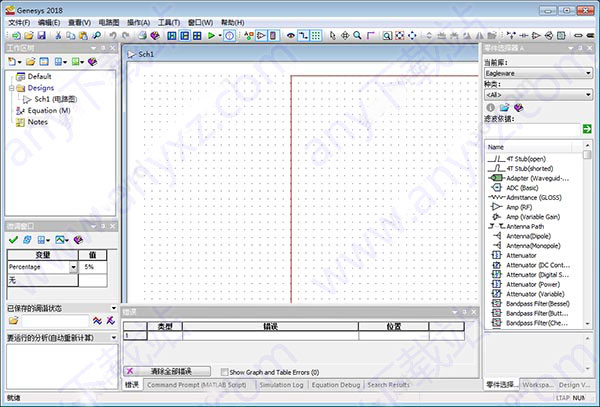This screenshot has width=600, height=407.
Task: Toggle the wire routing mode button
Action: (x=303, y=36)
